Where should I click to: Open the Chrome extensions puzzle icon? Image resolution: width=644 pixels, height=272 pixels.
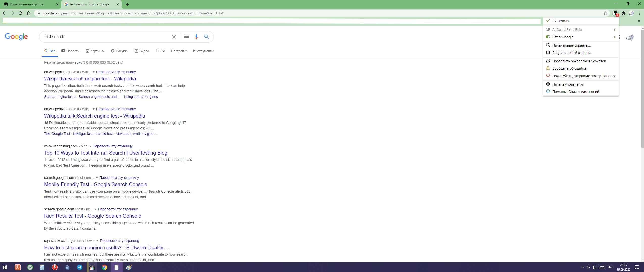pos(624,13)
